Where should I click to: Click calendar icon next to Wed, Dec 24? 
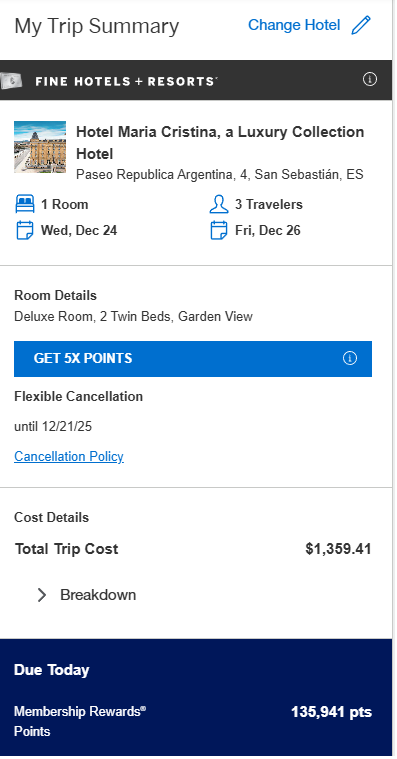(25, 230)
